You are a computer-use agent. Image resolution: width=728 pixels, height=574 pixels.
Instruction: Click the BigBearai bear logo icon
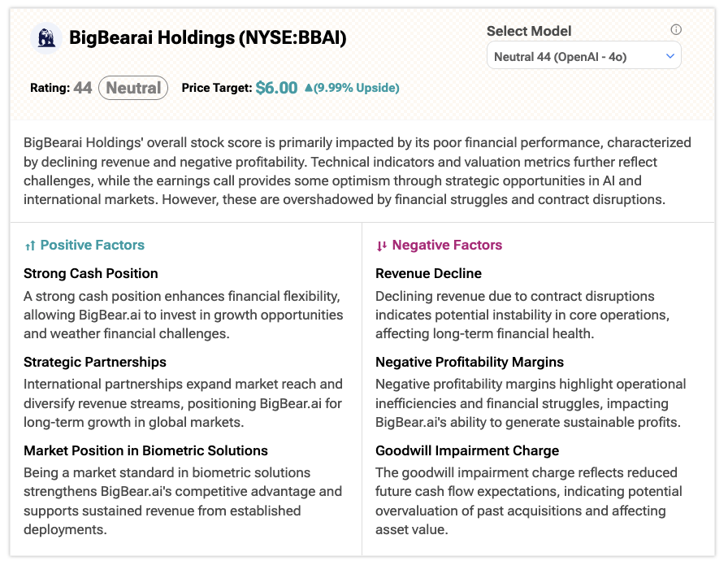tap(46, 37)
